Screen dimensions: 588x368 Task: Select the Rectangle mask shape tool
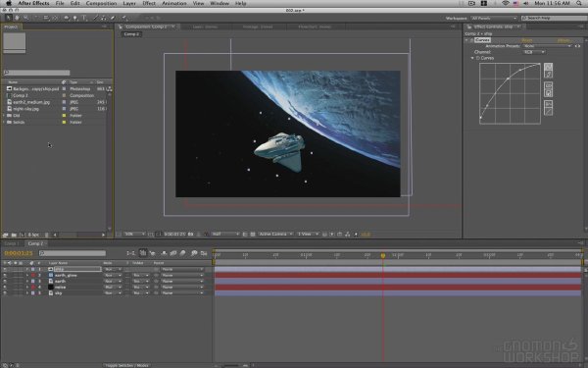[67, 18]
